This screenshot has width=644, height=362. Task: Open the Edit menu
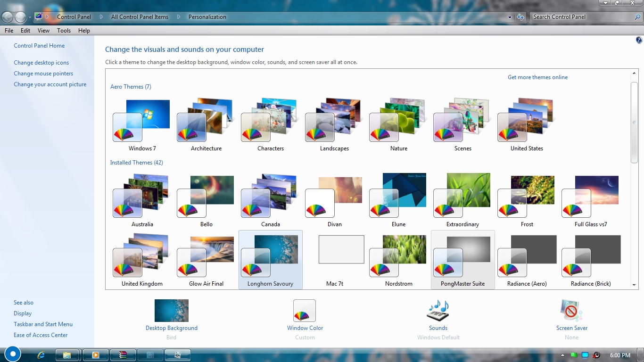click(x=25, y=31)
